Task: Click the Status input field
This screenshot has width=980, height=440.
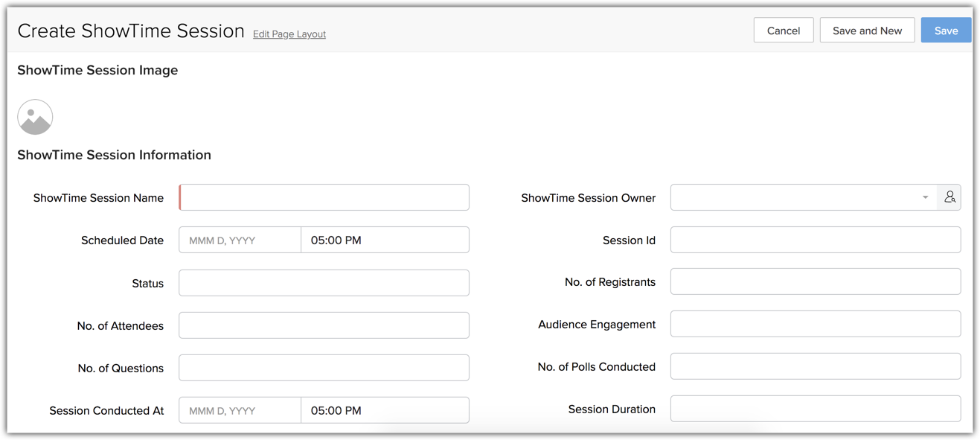Action: click(x=324, y=283)
